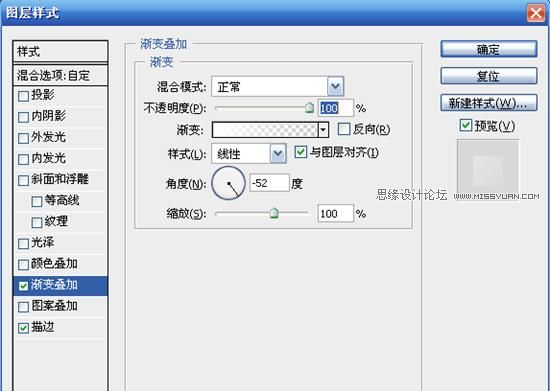Uncheck the 描边 stroke checkbox
The width and height of the screenshot is (550, 391).
coord(23,328)
